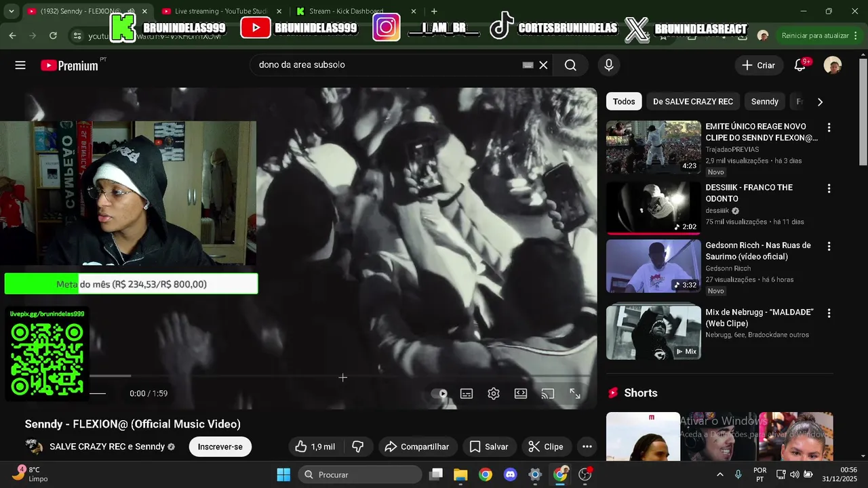Screen dimensions: 868x488
Task: Open DESSIIIK - FRANCO THE ODONTO thumbnail
Action: point(654,207)
